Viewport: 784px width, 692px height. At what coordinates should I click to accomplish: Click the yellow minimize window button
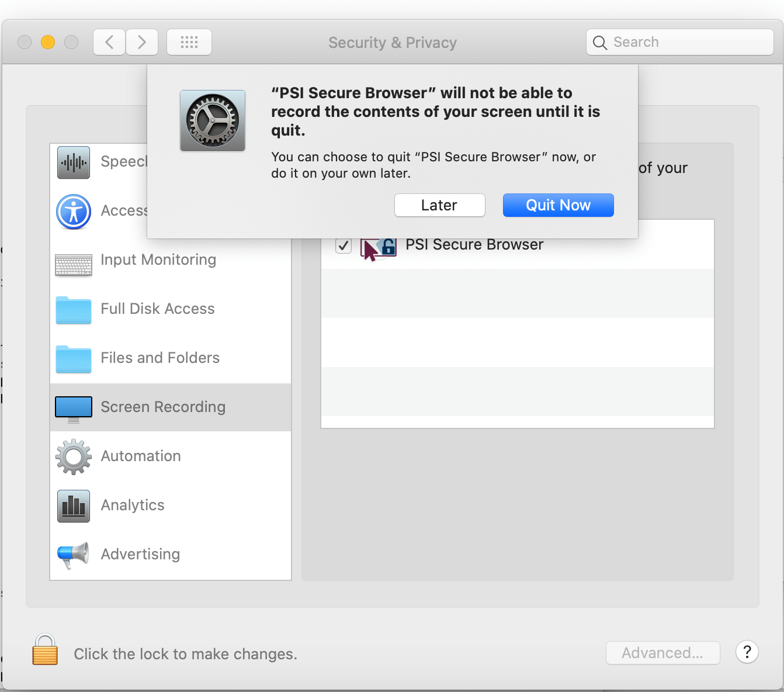point(48,42)
